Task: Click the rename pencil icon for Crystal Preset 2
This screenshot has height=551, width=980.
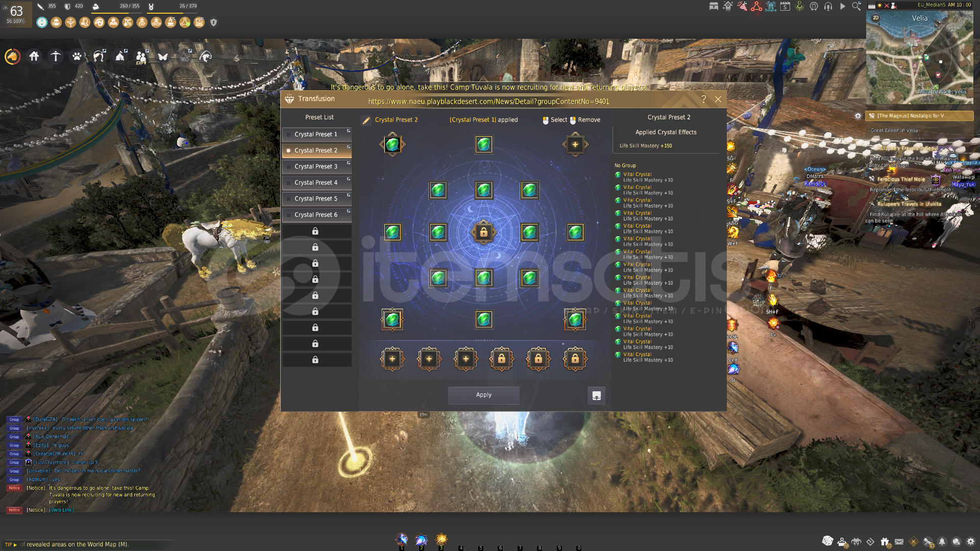Action: 366,120
